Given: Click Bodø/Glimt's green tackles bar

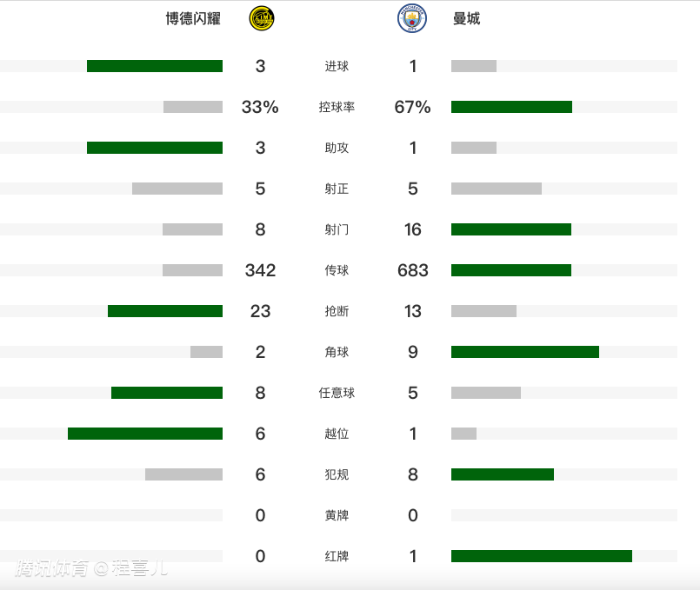Looking at the screenshot, I should click(165, 311).
